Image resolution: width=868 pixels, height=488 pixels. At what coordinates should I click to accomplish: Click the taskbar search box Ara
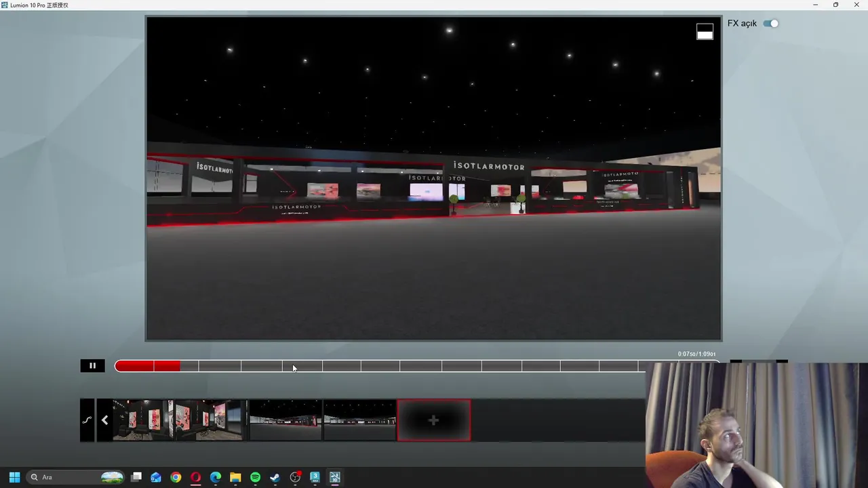click(76, 477)
